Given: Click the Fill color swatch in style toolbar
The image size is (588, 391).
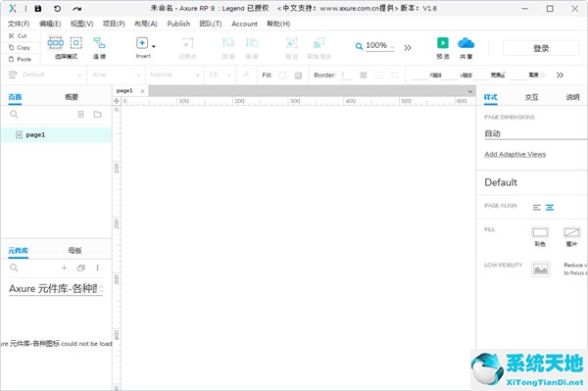Looking at the screenshot, I should [x=282, y=75].
